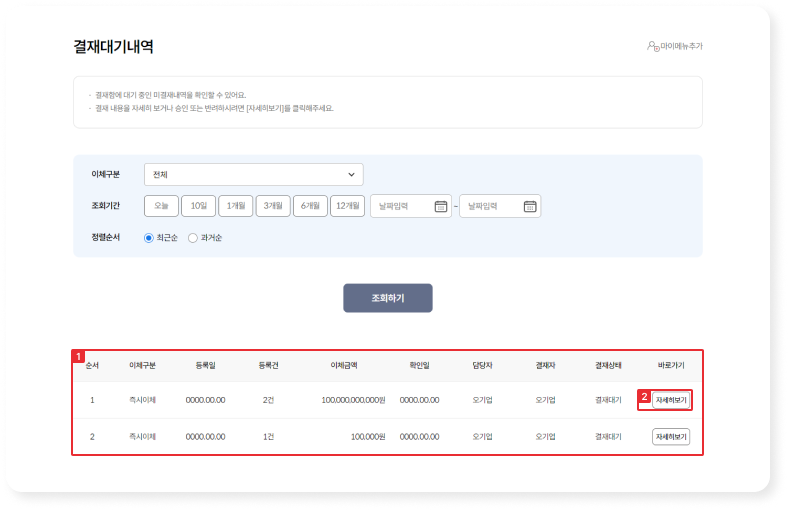Select the 과거순 radio button
788x510 pixels.
click(x=192, y=238)
